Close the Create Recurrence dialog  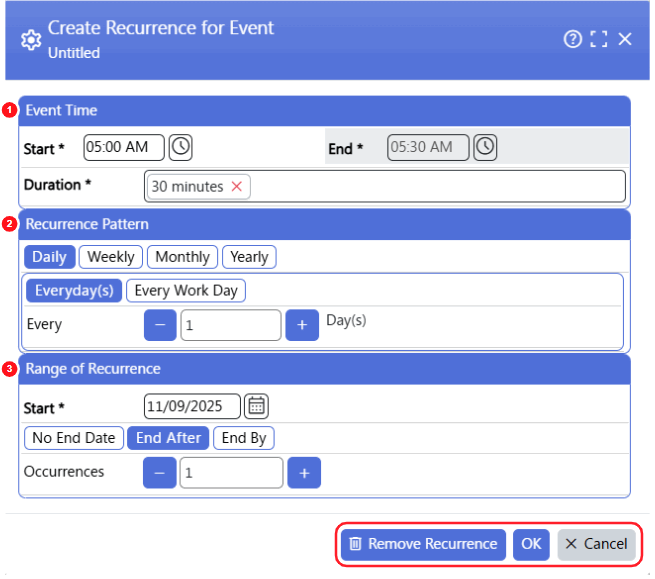click(625, 39)
